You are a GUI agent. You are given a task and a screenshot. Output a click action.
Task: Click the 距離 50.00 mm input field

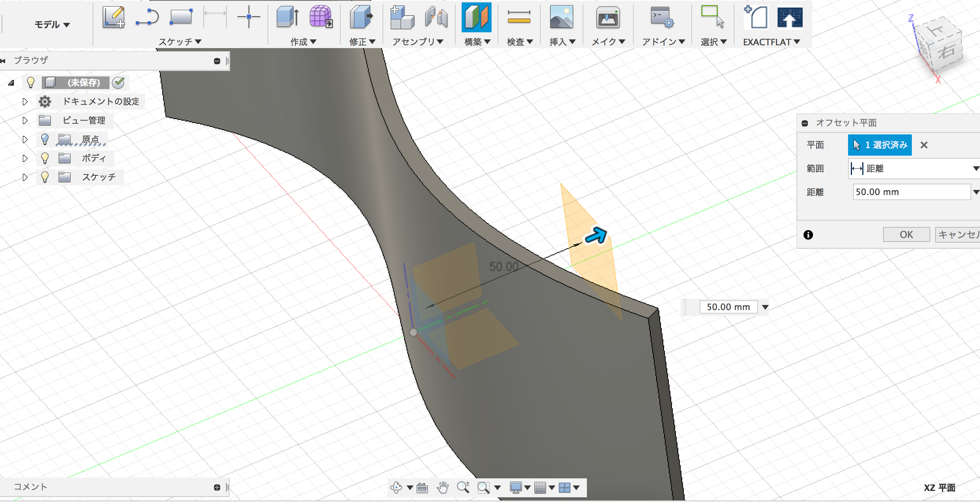click(x=911, y=192)
